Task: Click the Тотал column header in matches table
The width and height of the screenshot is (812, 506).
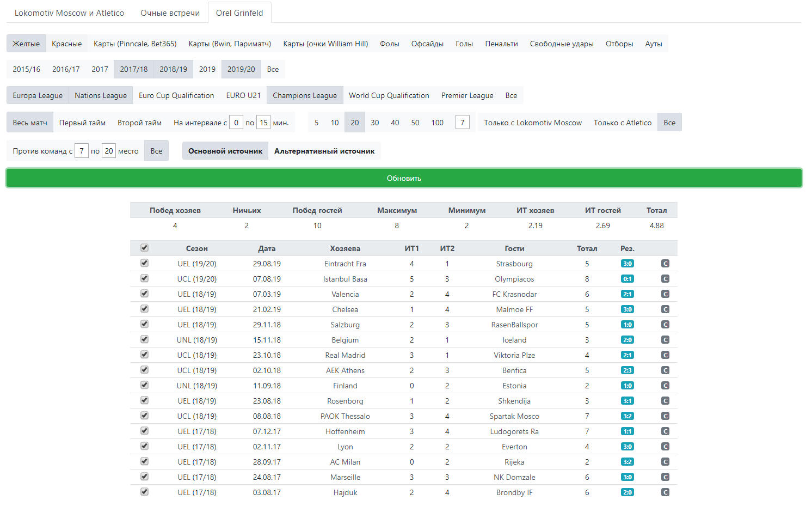Action: [x=587, y=248]
